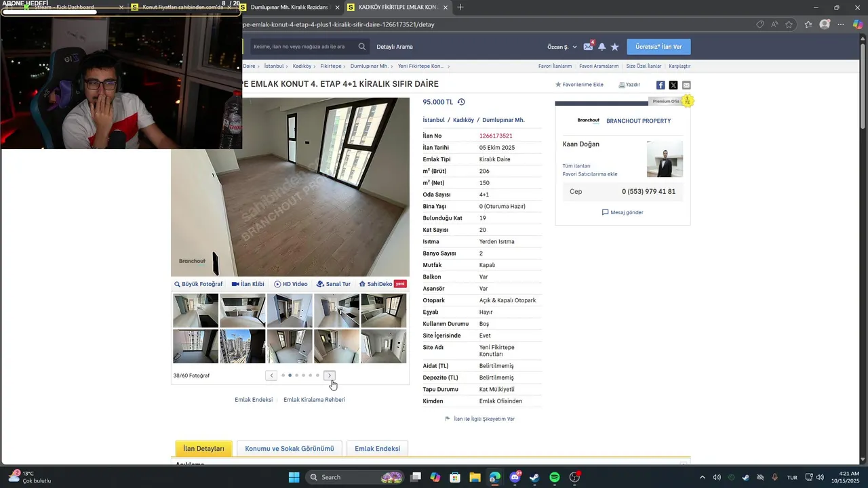
Task: Open Tüm ilanları link for Kaan Doğan
Action: pyautogui.click(x=576, y=166)
